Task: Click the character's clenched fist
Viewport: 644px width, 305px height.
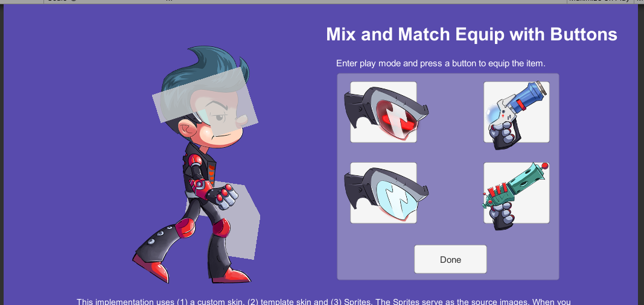Action: pos(226,197)
